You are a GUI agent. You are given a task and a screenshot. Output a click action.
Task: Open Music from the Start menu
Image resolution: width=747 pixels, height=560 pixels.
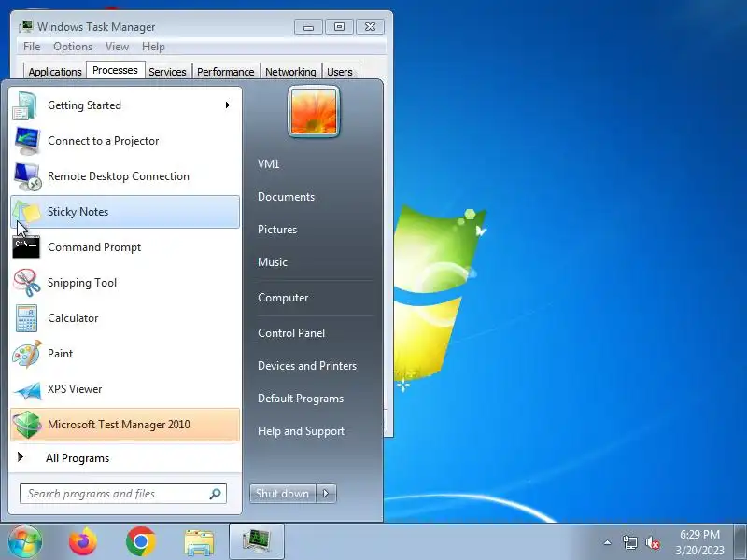coord(273,262)
